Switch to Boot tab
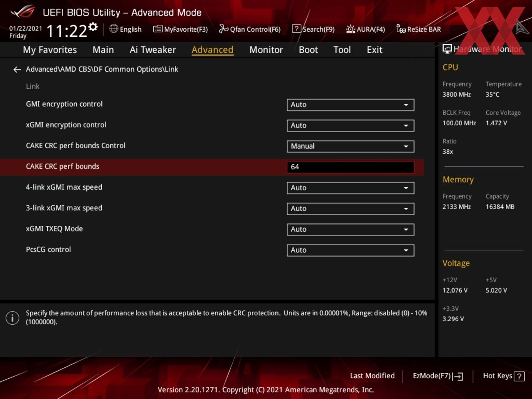Viewport: 532px width, 399px height. [x=308, y=50]
